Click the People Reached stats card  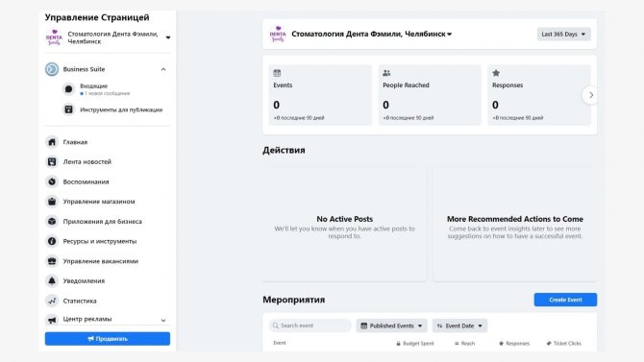pos(430,95)
